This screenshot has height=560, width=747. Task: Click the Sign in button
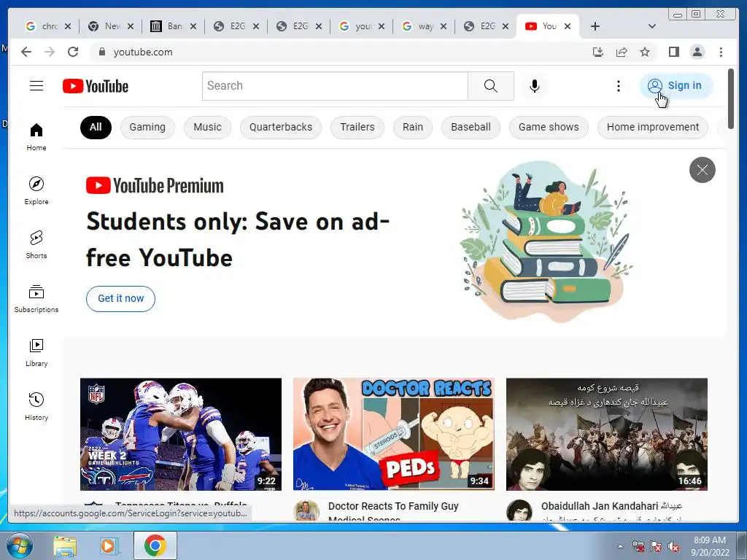coord(676,86)
